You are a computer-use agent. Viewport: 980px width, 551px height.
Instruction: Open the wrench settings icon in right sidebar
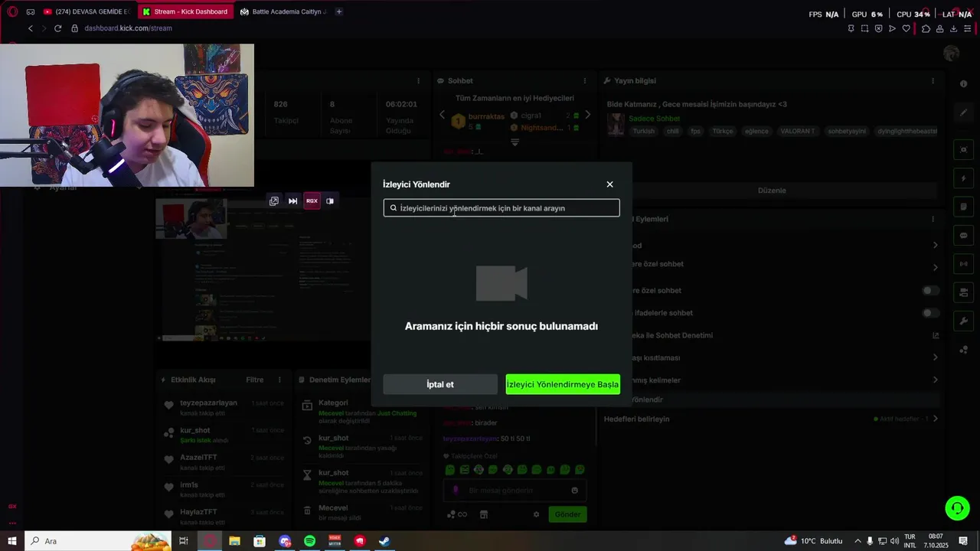pyautogui.click(x=964, y=321)
